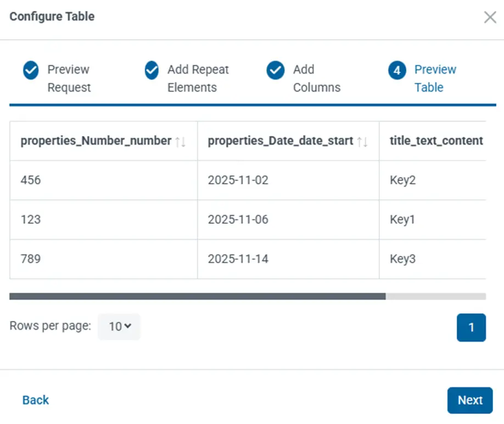The width and height of the screenshot is (504, 424).
Task: Click the Back link
Action: pyautogui.click(x=36, y=400)
